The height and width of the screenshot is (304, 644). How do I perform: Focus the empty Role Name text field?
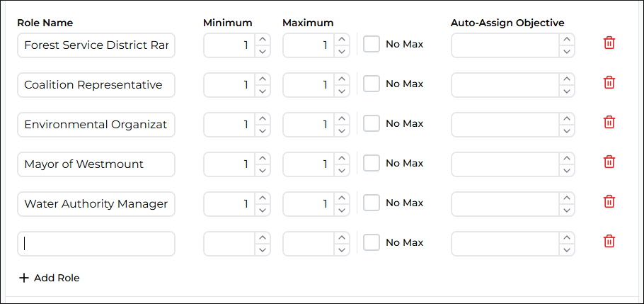point(96,244)
